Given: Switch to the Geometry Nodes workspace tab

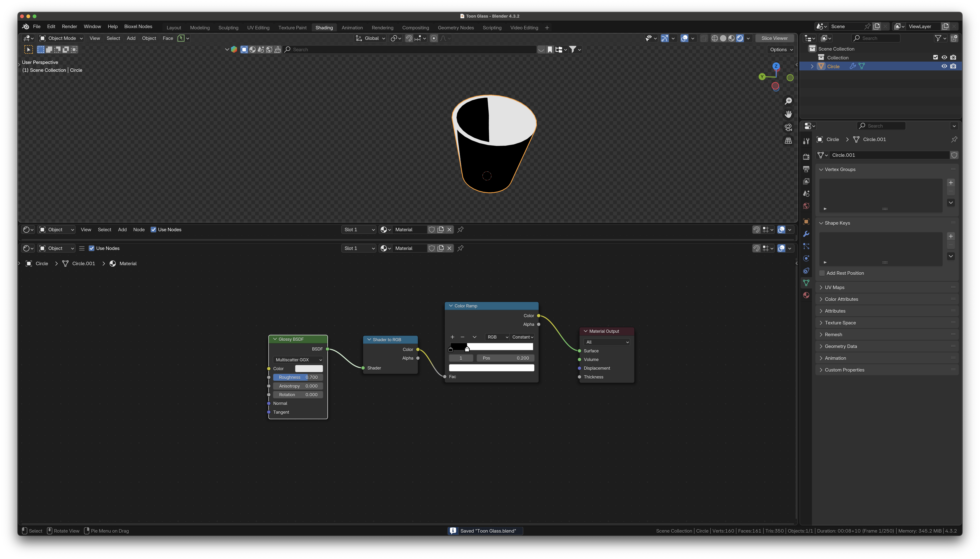Looking at the screenshot, I should [456, 28].
